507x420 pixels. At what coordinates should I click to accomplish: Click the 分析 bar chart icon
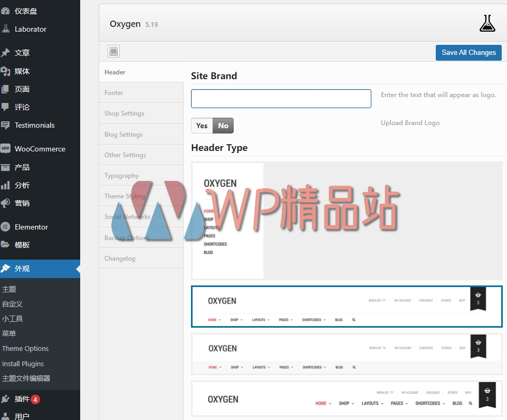6,185
